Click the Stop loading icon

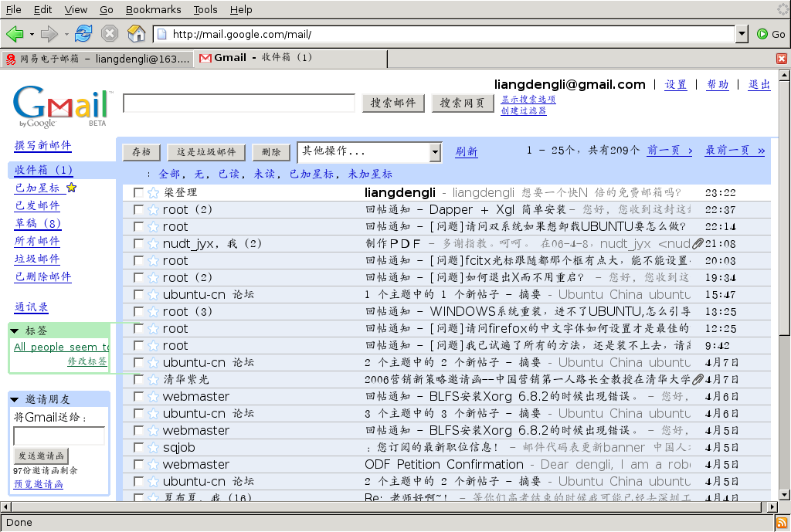click(x=110, y=34)
